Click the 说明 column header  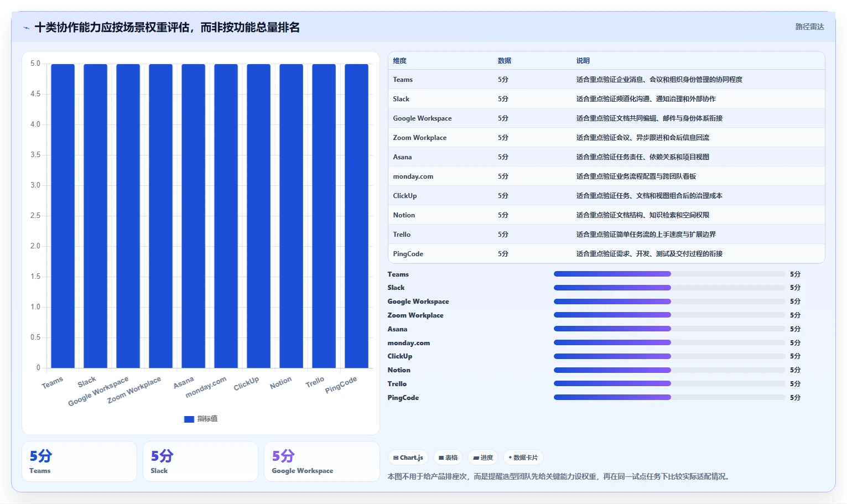click(x=583, y=61)
